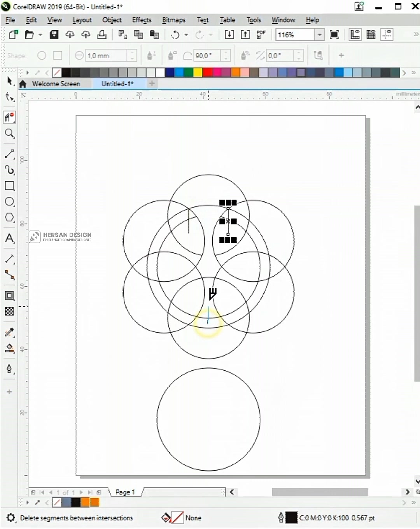
Task: Select the Artistic Media tool
Action: (9, 170)
